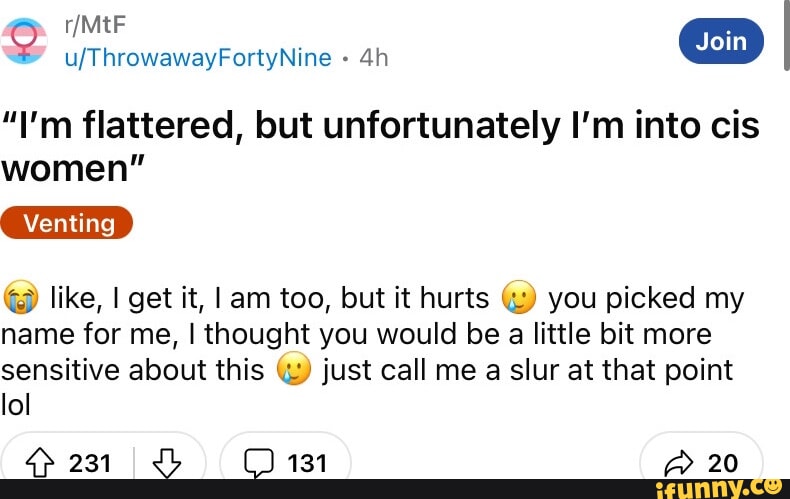Filter by the Venting flair tag
The image size is (790, 499).
68,222
